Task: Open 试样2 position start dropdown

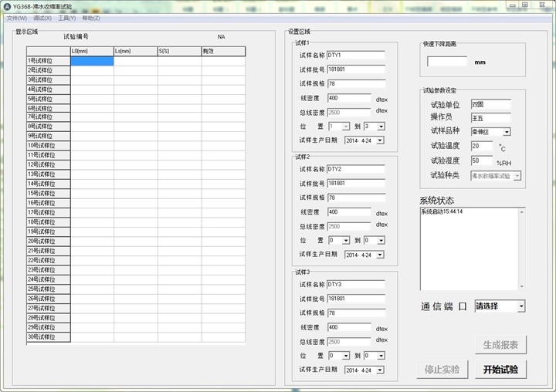Action: 345,240
